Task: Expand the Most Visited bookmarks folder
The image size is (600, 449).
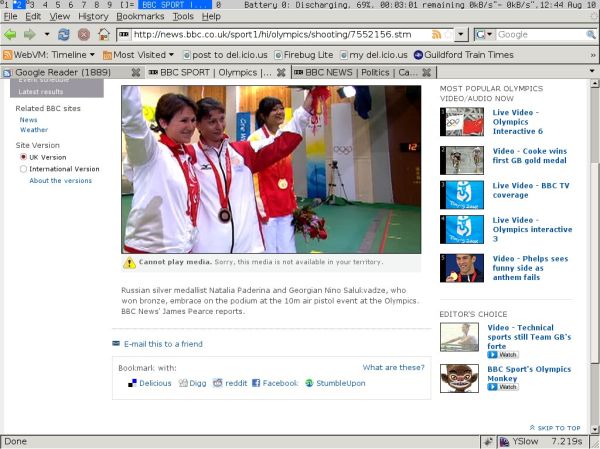Action: click(x=138, y=55)
